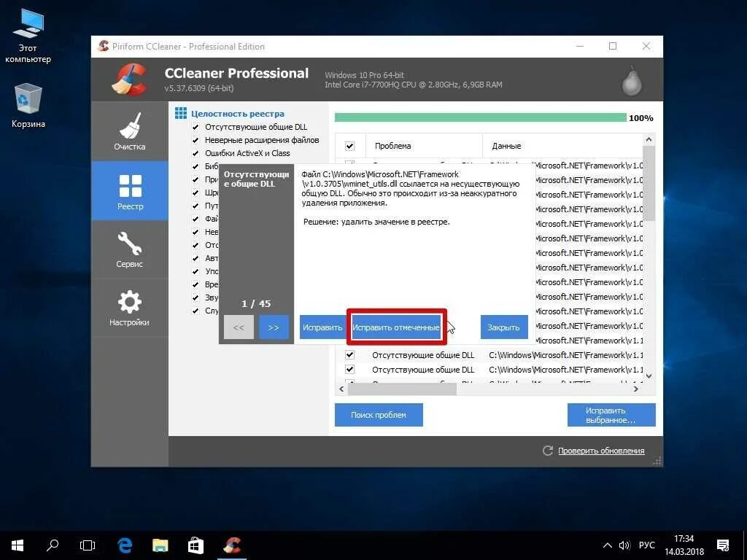The width and height of the screenshot is (747, 560).
Task: Toggle Ошибки ActiveX и Class checkbox
Action: pos(196,153)
